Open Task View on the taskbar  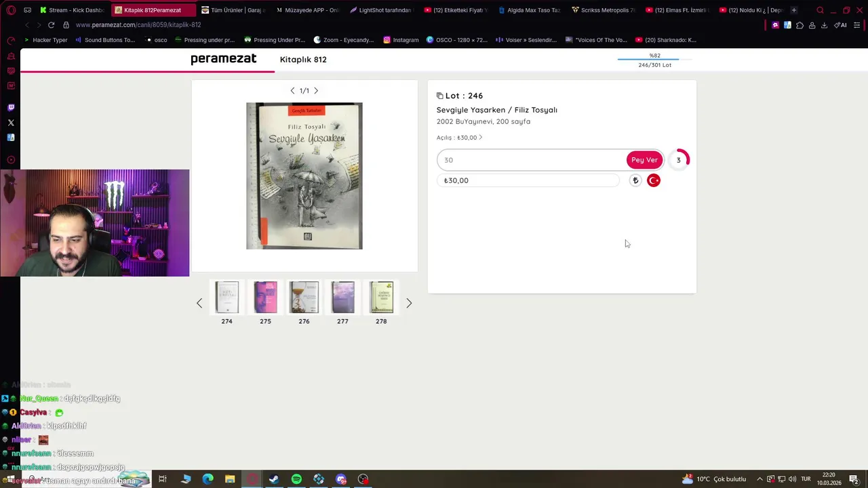(x=163, y=479)
